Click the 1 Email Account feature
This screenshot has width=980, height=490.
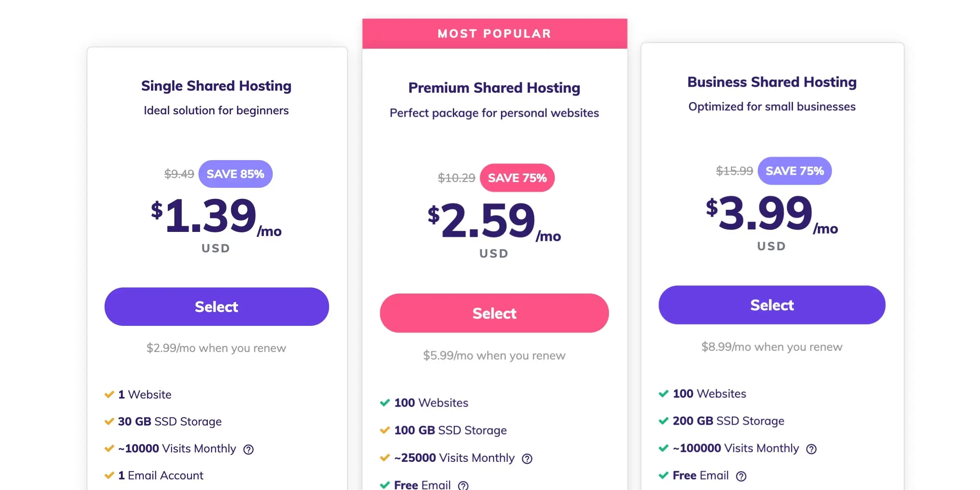click(x=160, y=476)
